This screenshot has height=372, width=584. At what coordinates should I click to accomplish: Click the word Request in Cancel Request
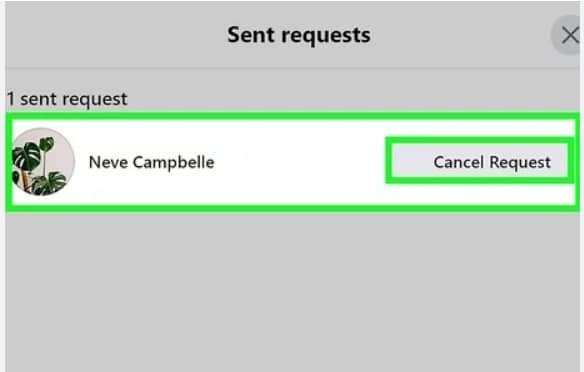pyautogui.click(x=520, y=162)
